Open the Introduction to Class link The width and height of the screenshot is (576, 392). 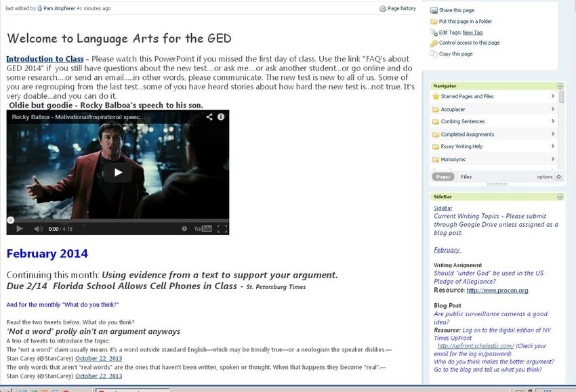[x=45, y=59]
